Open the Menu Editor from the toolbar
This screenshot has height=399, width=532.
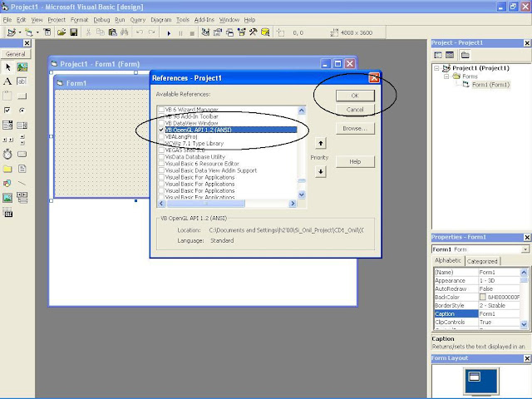(x=47, y=32)
